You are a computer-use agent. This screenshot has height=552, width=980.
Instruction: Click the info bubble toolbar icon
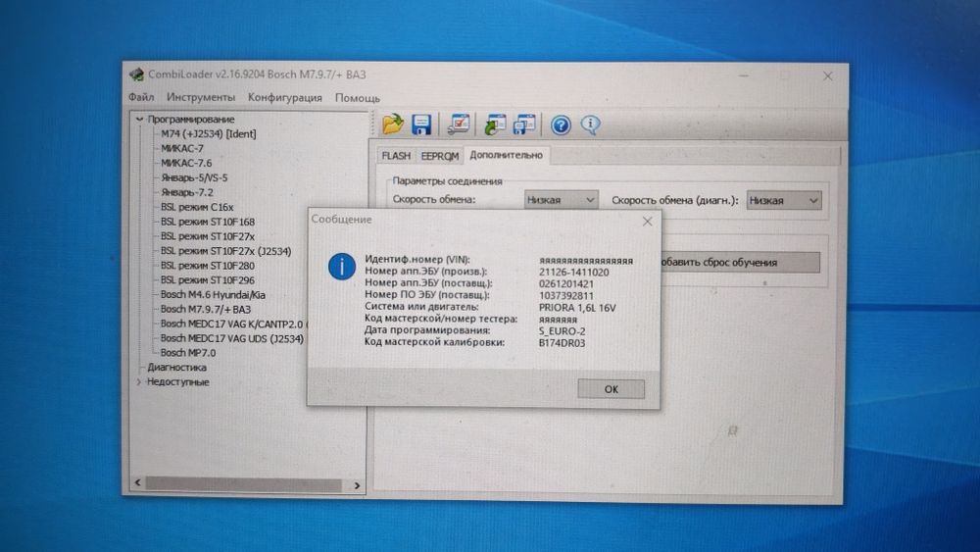[x=590, y=125]
